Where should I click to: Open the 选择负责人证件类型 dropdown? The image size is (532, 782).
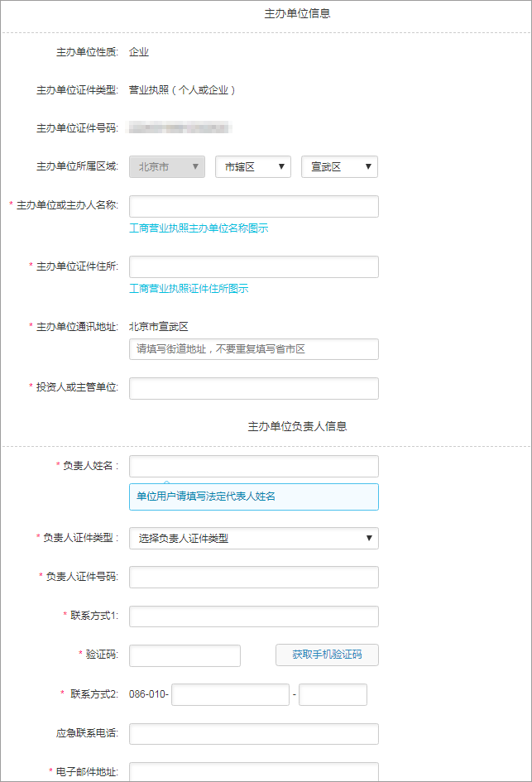tap(254, 539)
